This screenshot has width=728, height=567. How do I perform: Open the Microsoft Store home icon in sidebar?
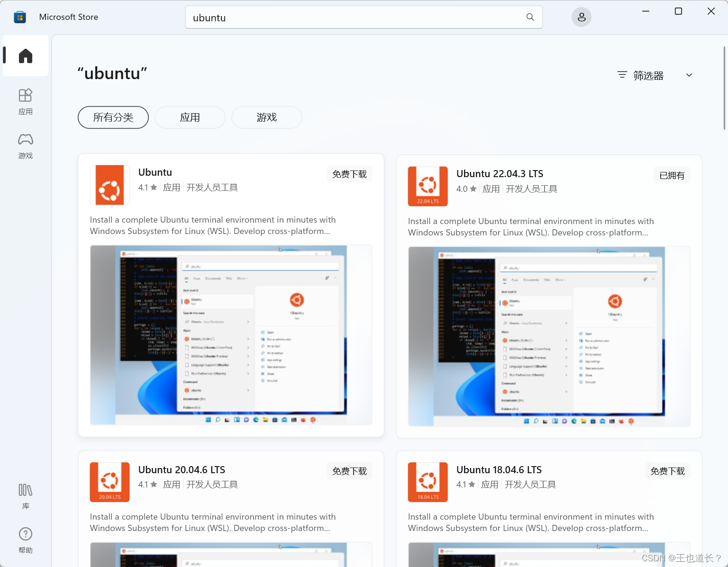click(x=25, y=55)
